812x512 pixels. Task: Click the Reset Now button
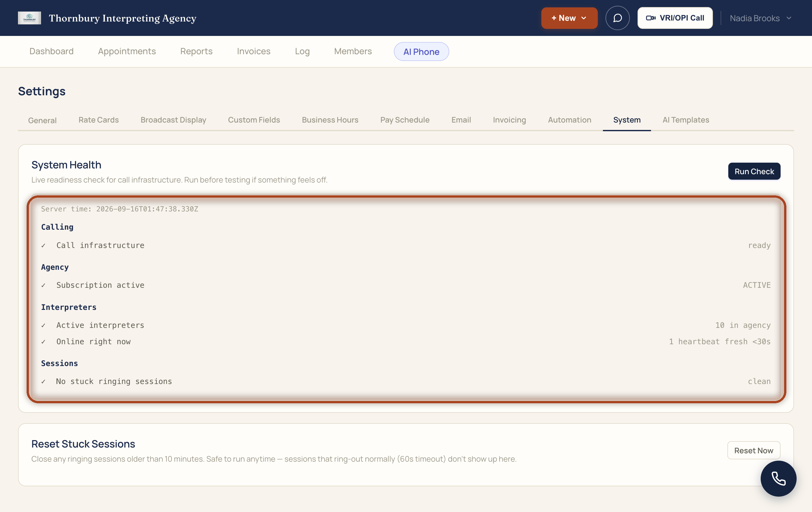tap(754, 450)
